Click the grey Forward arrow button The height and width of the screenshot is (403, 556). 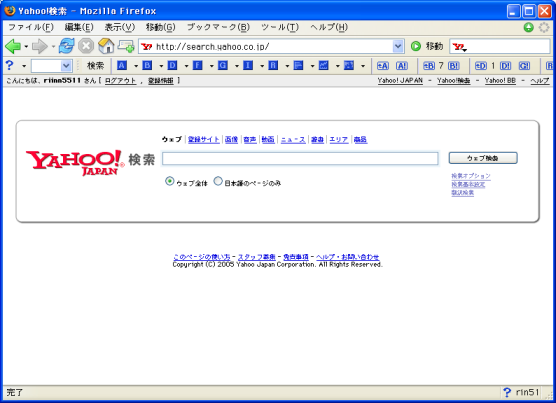39,46
